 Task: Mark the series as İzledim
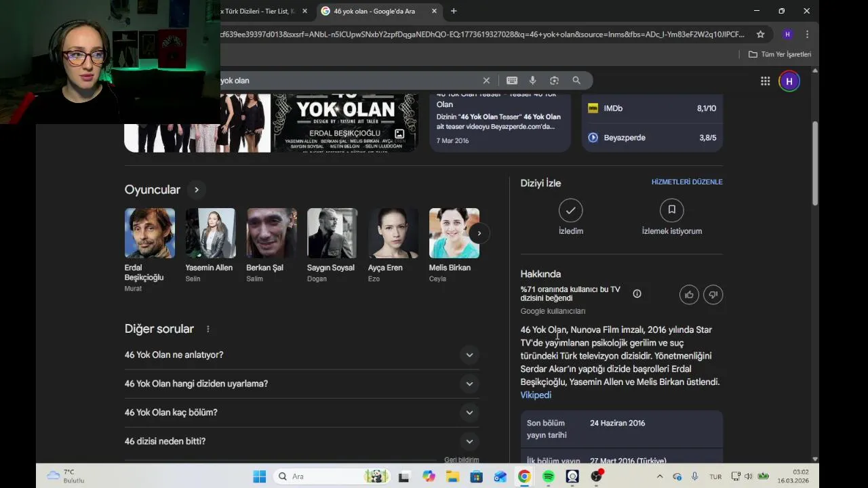571,218
